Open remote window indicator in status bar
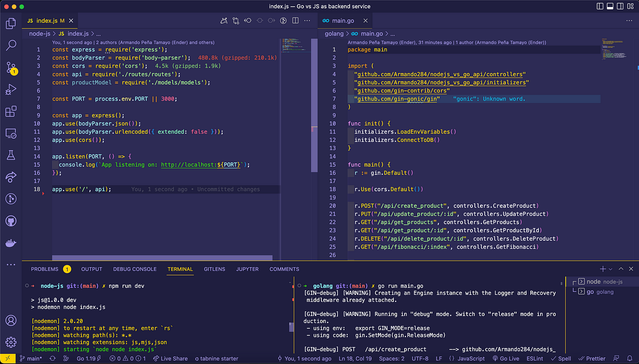 8,358
